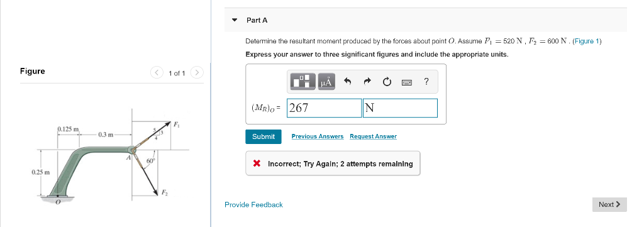Click the '1 of 1' figure counter
This screenshot has height=227, width=644.
click(177, 74)
